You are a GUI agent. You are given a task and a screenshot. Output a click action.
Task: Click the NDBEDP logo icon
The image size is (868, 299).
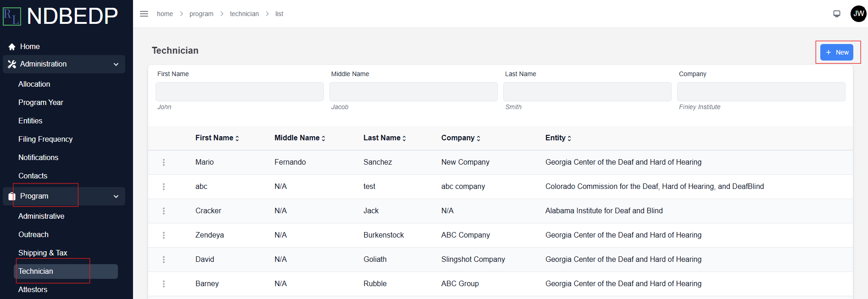tap(12, 16)
